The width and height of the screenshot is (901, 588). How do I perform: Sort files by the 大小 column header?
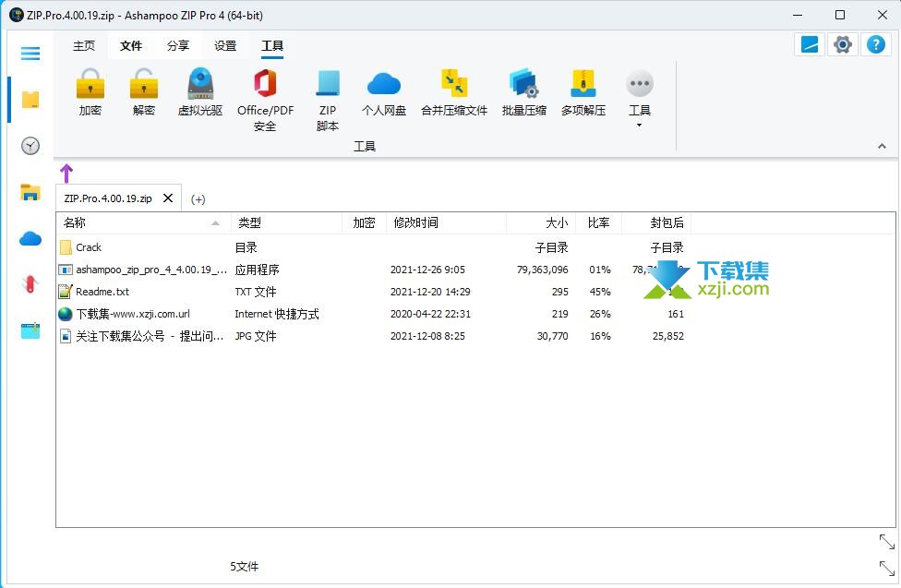coord(541,223)
